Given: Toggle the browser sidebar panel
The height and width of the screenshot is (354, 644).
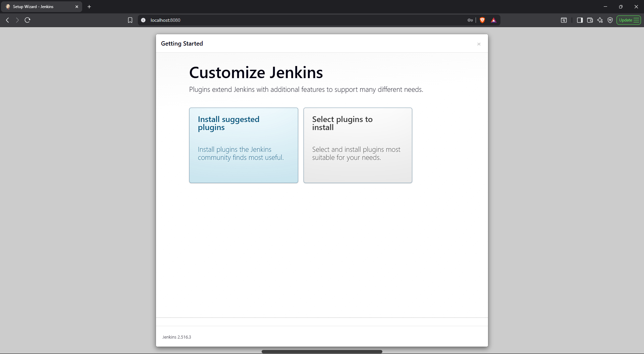Looking at the screenshot, I should coord(580,20).
